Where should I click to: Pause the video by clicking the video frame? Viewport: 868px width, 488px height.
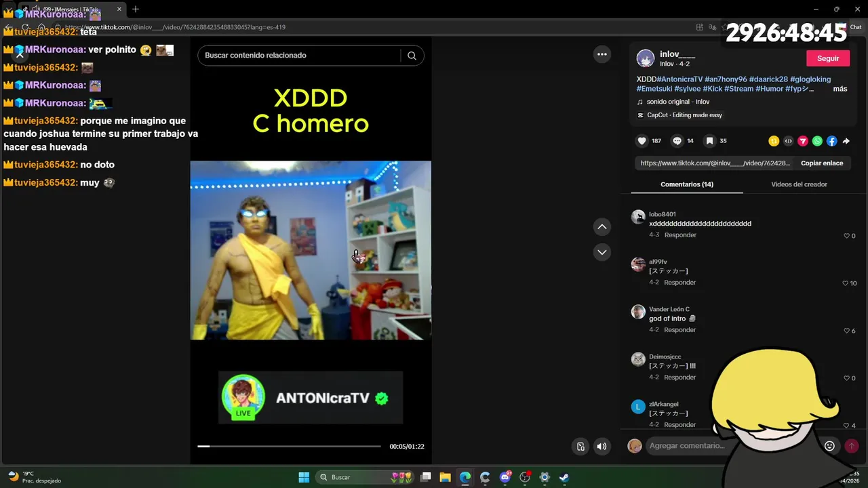(x=311, y=250)
